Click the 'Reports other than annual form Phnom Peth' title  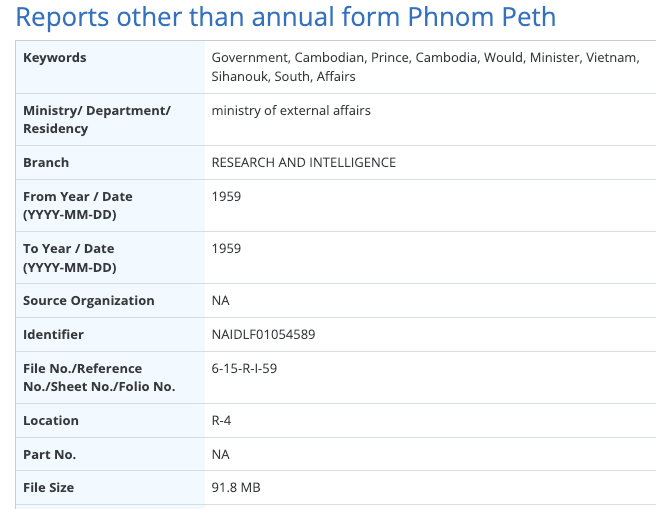[x=286, y=17]
